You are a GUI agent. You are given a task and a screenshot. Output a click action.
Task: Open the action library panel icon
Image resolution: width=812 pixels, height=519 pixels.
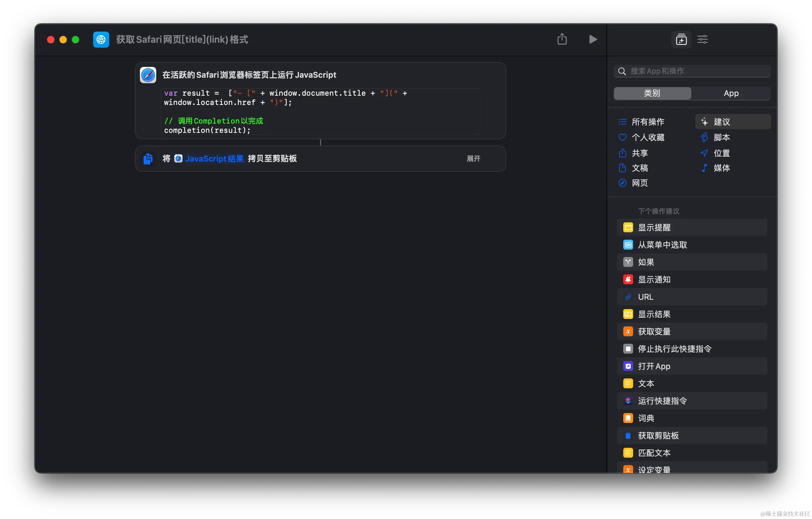click(x=681, y=39)
